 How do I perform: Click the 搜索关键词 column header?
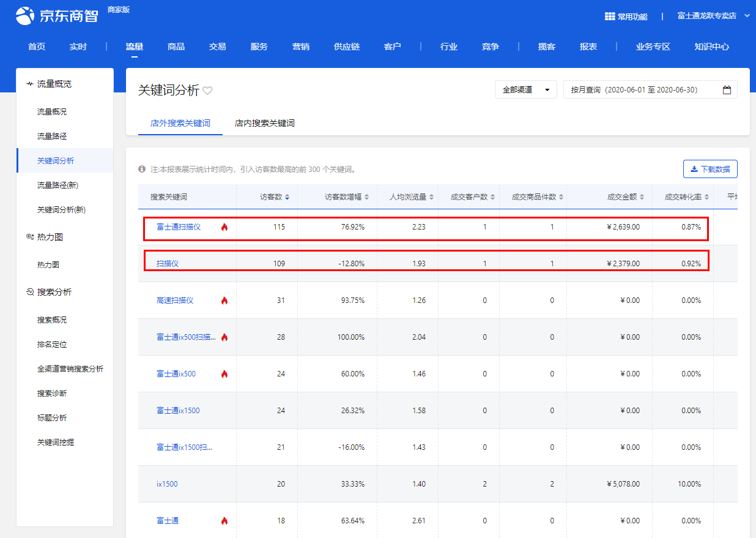click(169, 197)
